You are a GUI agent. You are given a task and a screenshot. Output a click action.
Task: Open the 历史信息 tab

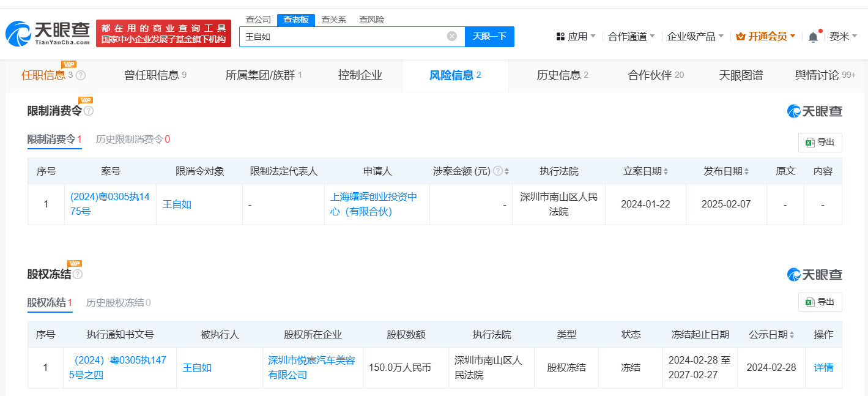point(562,75)
